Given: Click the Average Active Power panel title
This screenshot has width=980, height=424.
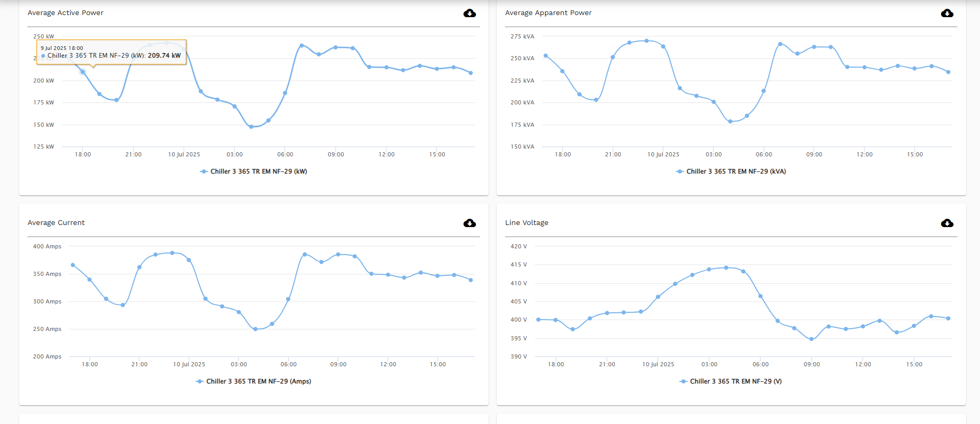Looking at the screenshot, I should [x=66, y=13].
